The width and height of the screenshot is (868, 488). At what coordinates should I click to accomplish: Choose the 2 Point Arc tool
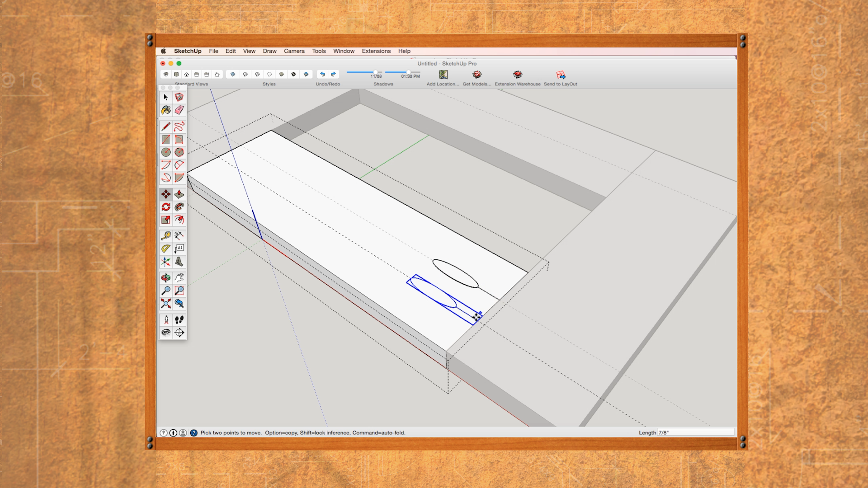coord(179,165)
